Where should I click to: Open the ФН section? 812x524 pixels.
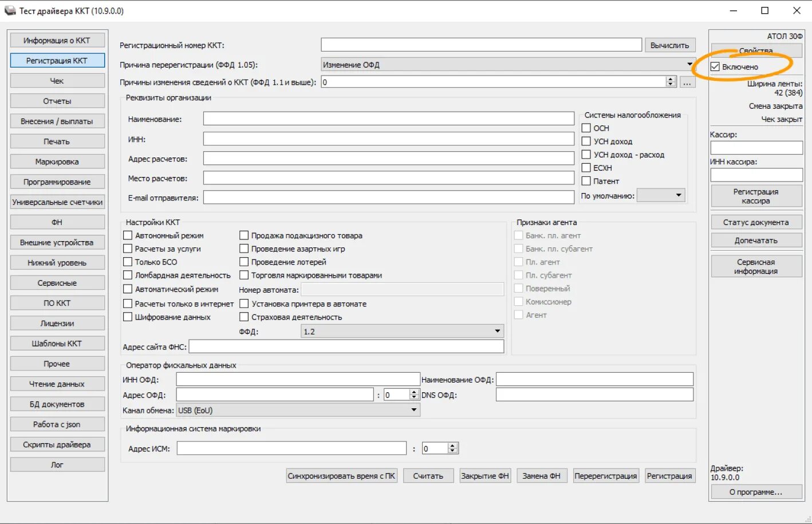coord(57,222)
